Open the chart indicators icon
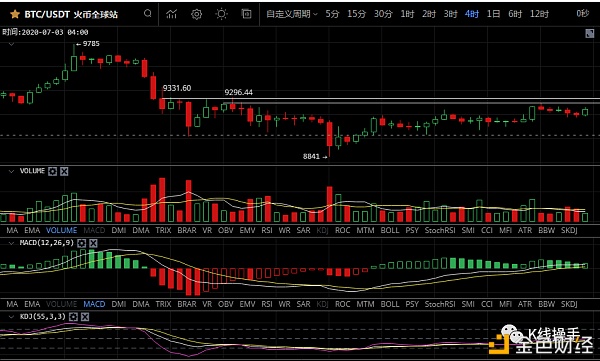 point(171,14)
